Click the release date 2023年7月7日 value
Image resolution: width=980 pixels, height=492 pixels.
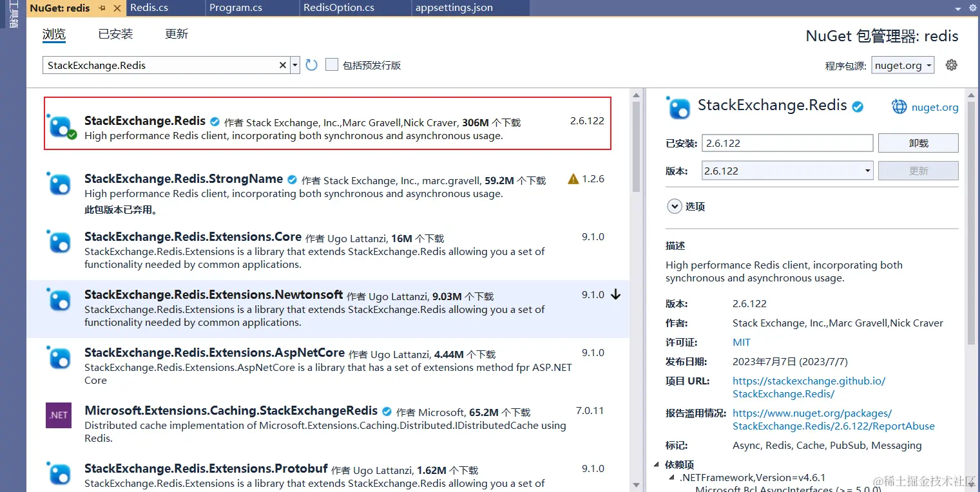[791, 361]
